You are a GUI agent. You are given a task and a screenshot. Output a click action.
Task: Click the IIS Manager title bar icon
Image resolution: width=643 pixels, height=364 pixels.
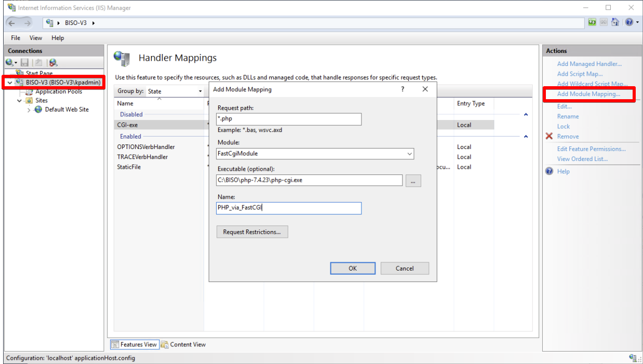tap(10, 8)
